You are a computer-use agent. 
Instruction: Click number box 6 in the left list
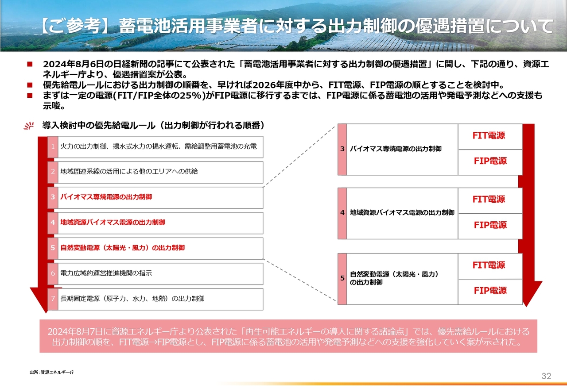(x=53, y=274)
